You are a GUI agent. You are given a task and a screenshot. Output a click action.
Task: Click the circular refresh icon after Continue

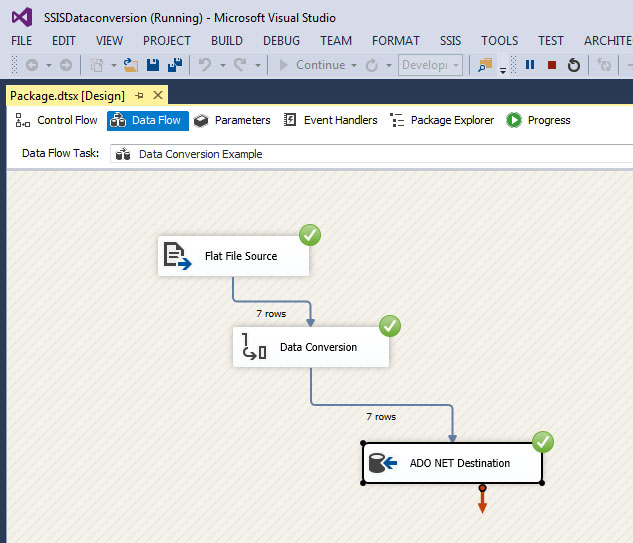click(x=371, y=65)
